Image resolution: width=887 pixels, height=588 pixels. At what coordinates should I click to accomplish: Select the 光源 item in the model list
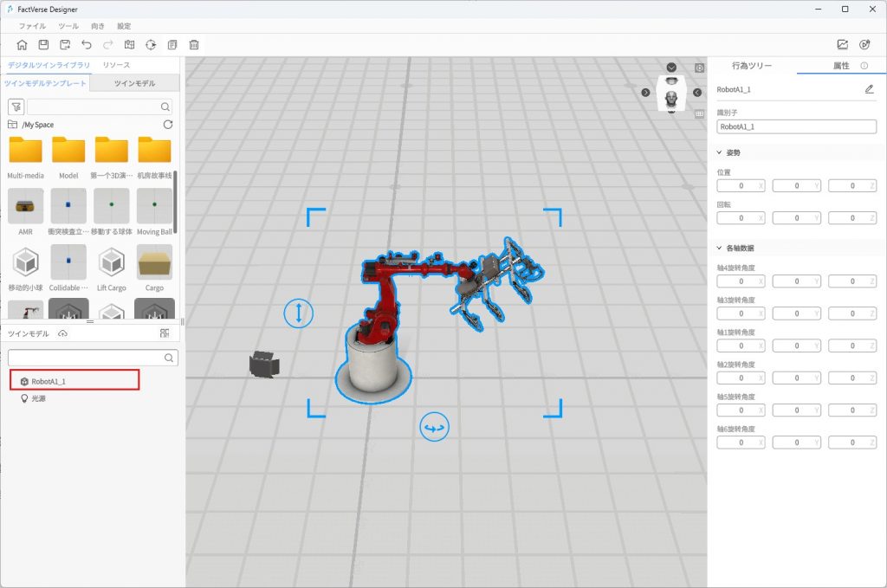(x=39, y=398)
